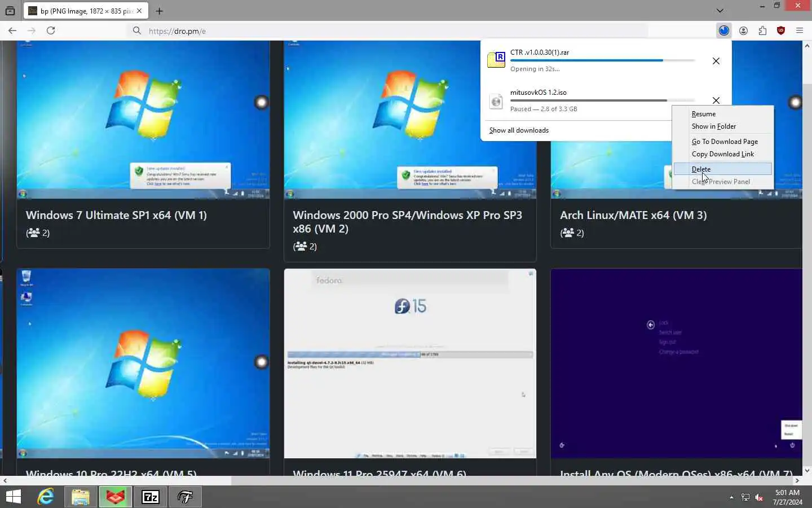This screenshot has width=812, height=508.
Task: Reload the current page
Action: 51,30
